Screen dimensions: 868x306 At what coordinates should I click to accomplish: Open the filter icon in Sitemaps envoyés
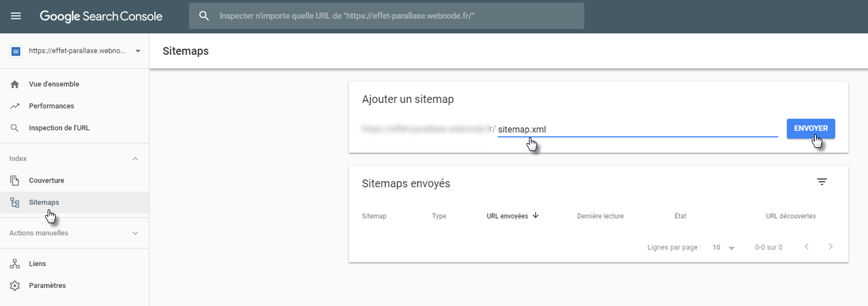822,182
